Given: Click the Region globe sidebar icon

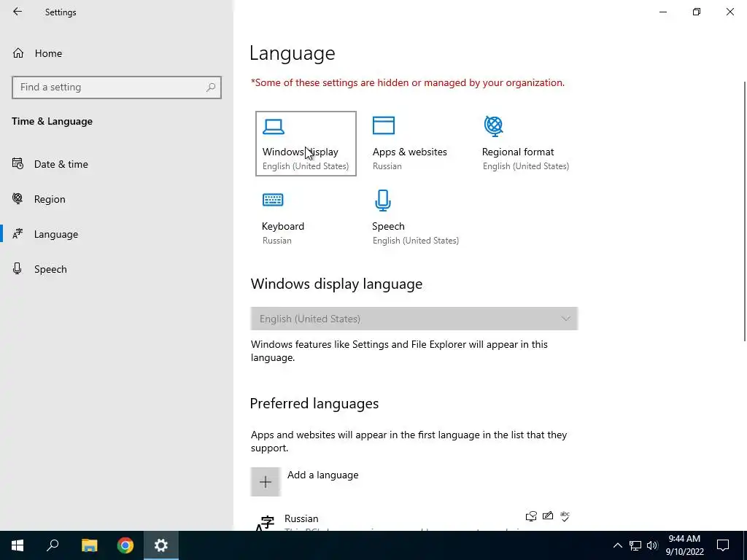Looking at the screenshot, I should [x=18, y=198].
